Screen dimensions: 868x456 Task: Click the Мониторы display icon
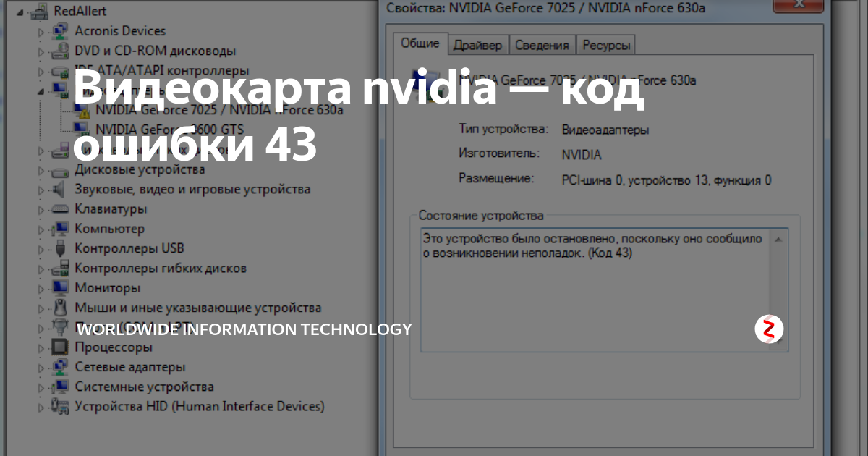[x=61, y=288]
